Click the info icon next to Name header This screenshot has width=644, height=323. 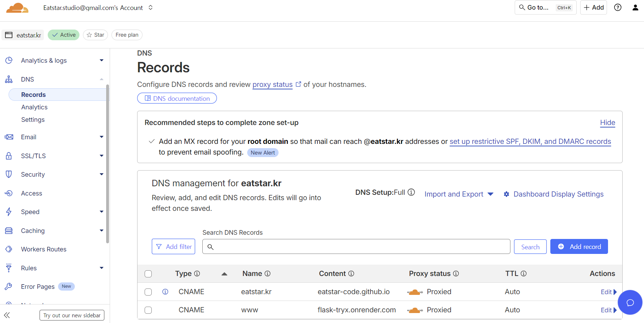[268, 273]
